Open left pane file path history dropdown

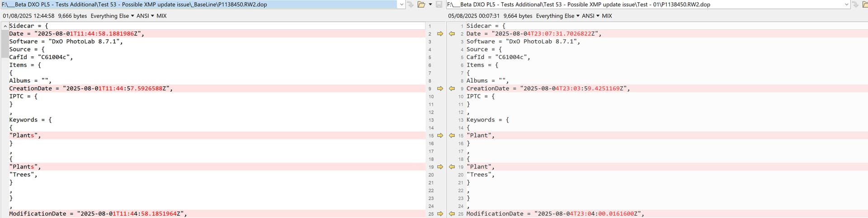point(401,5)
